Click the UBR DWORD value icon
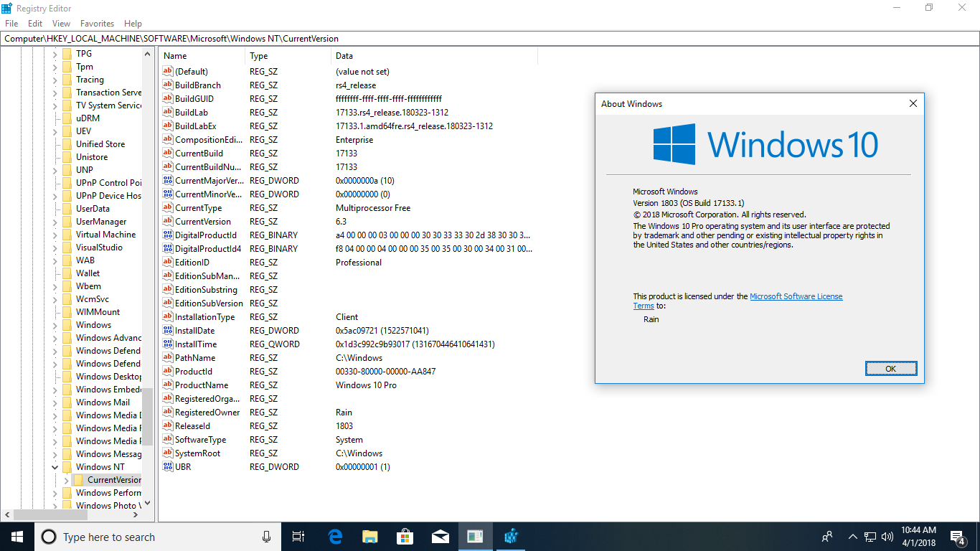Image resolution: width=980 pixels, height=551 pixels. [x=168, y=467]
